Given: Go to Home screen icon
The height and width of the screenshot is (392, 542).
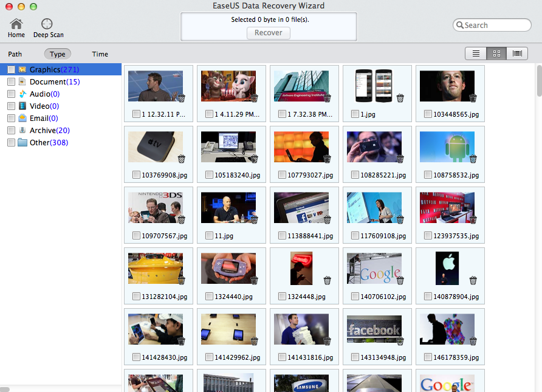Looking at the screenshot, I should tap(16, 24).
